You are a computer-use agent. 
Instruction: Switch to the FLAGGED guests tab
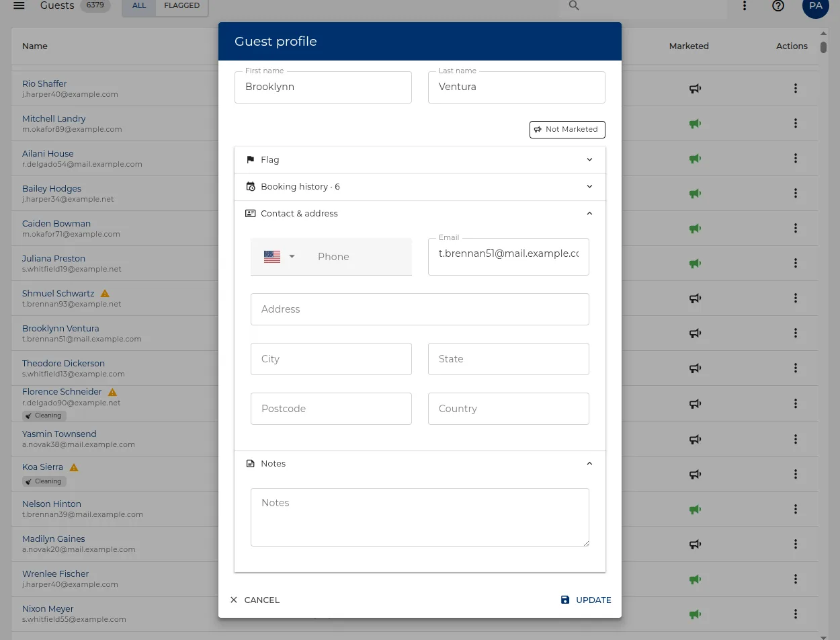pyautogui.click(x=182, y=5)
